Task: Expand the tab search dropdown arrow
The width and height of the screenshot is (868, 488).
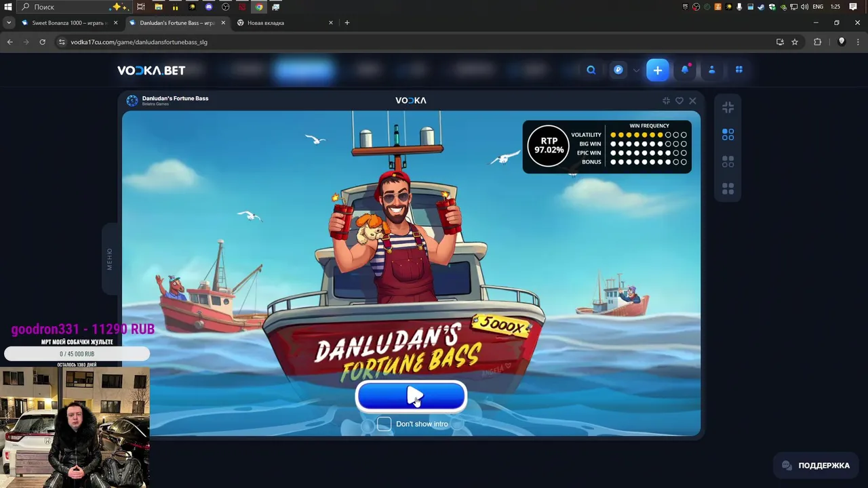Action: point(8,22)
